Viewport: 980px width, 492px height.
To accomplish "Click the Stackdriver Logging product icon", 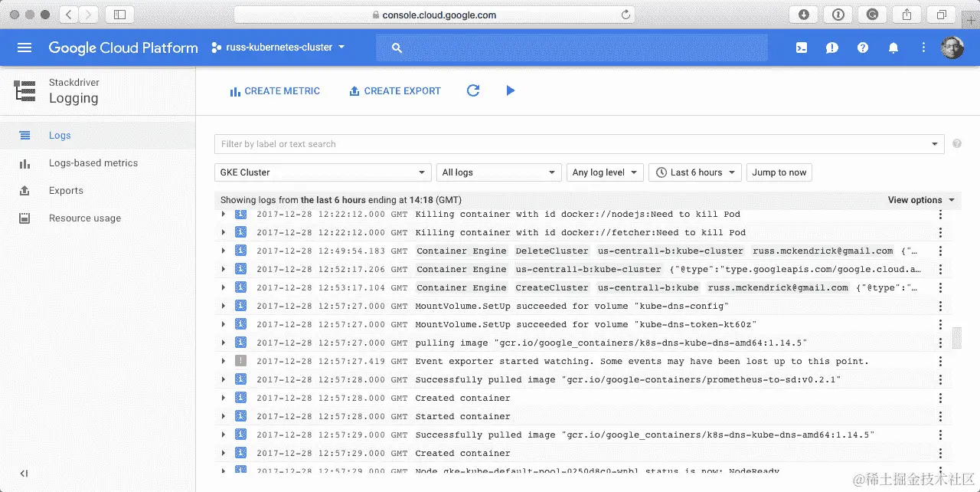I will coord(25,90).
